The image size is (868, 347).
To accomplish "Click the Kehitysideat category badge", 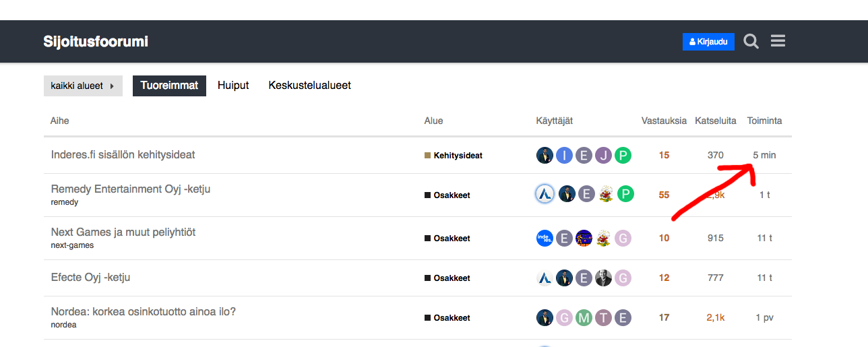I will (x=458, y=156).
